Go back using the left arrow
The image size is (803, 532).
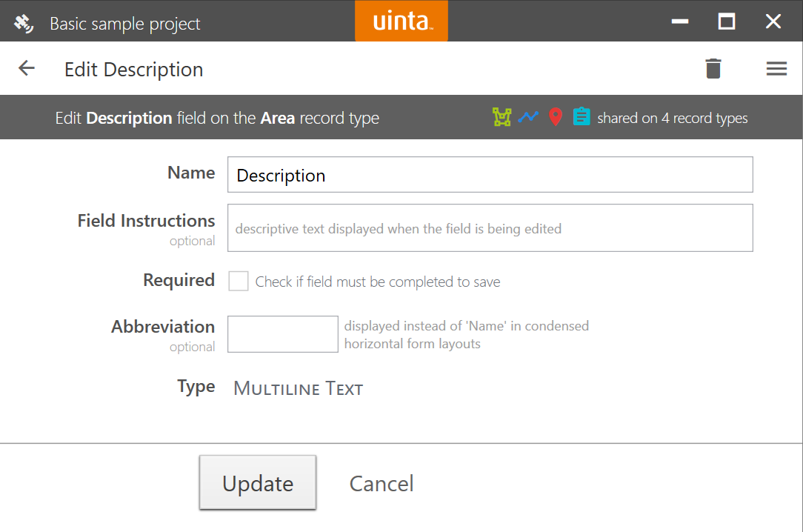(x=27, y=69)
